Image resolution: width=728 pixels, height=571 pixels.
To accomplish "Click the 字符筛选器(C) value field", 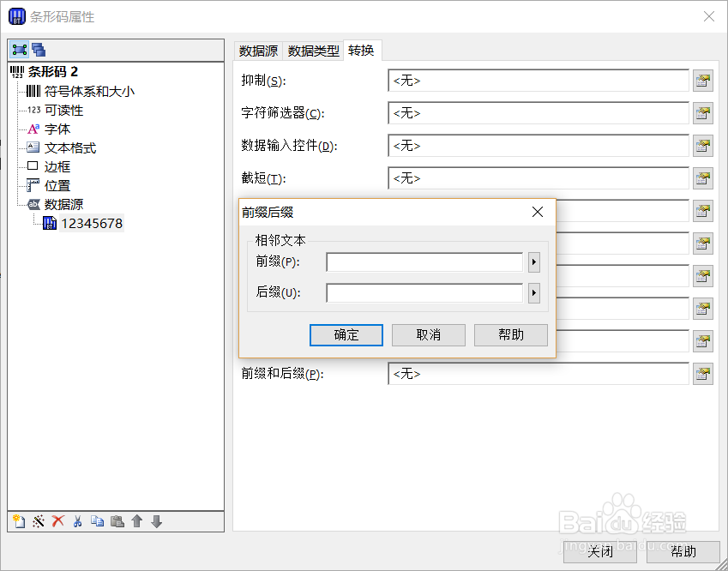I will (538, 113).
